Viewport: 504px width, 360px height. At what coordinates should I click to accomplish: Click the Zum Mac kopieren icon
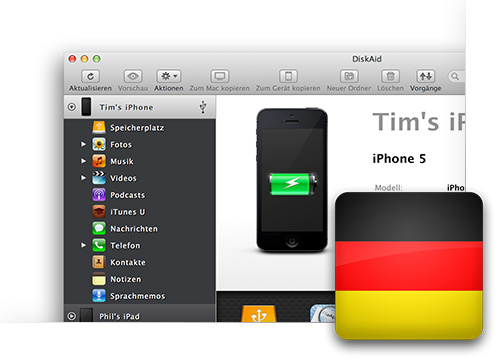220,76
